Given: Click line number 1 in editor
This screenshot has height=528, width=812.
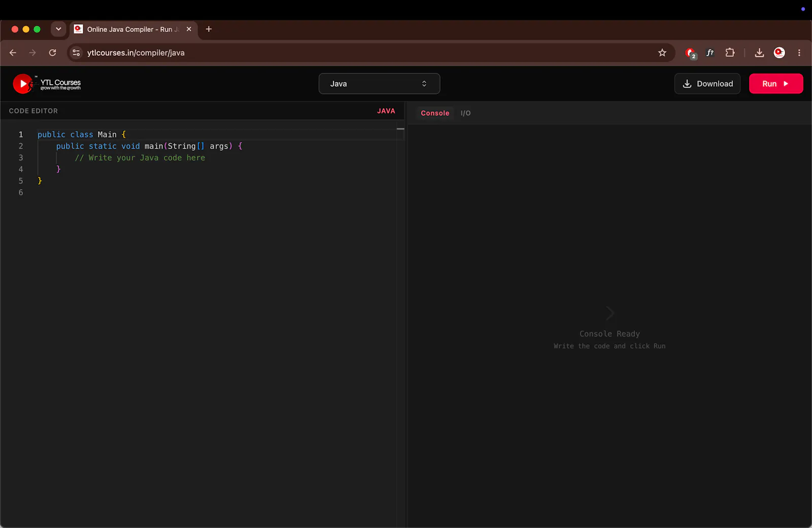Looking at the screenshot, I should 21,134.
